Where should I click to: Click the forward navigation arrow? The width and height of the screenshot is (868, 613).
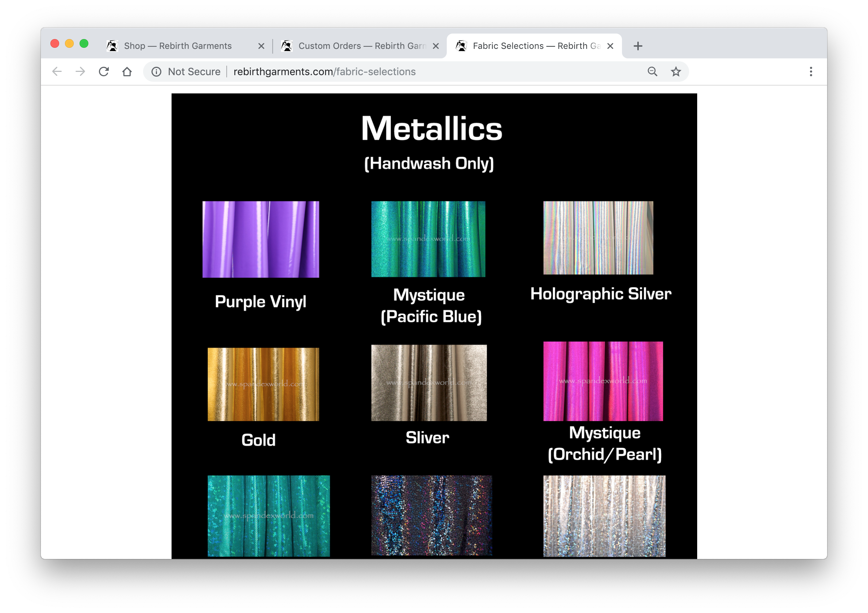point(80,72)
